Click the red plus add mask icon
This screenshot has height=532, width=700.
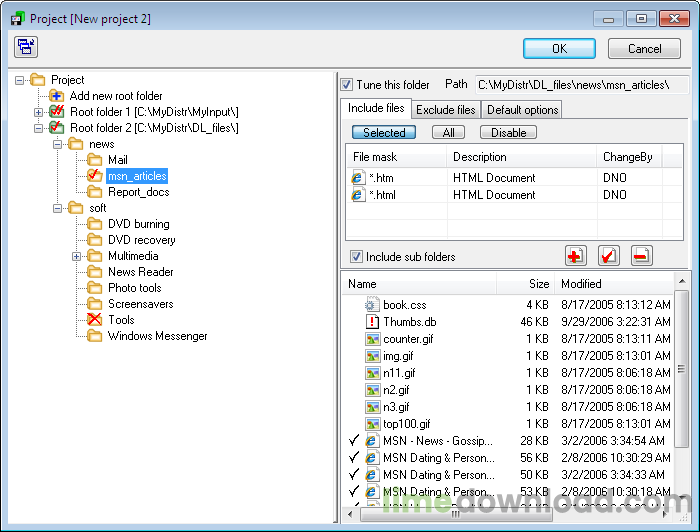pos(575,256)
